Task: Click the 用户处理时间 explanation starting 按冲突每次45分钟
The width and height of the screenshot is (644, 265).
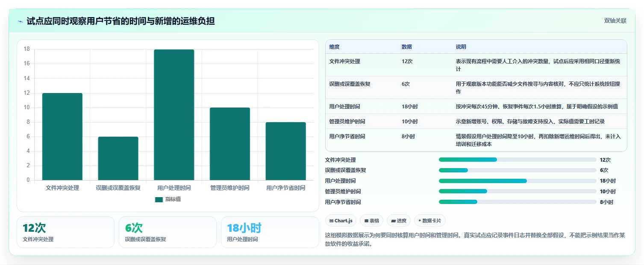Action: pos(537,107)
